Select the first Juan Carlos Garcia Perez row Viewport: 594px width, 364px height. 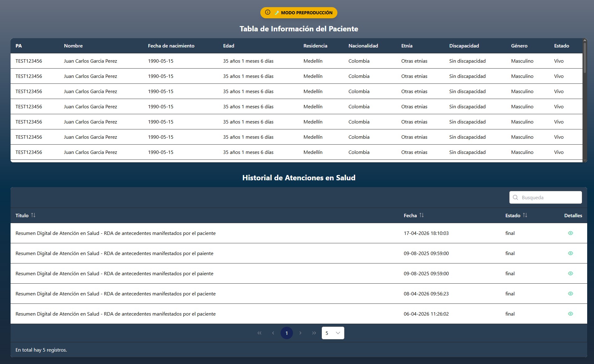point(90,61)
